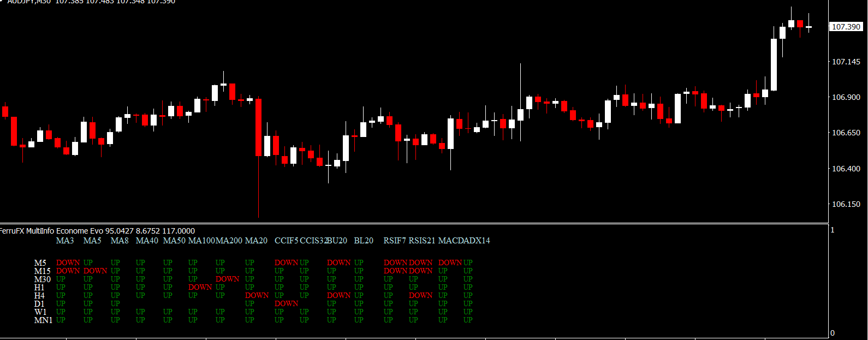Click the MA3 column header
This screenshot has width=868, height=340.
click(65, 241)
